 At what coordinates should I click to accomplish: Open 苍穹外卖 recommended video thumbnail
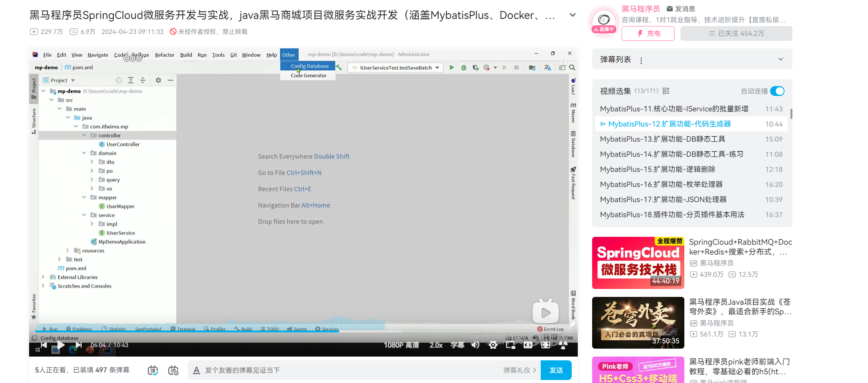coord(638,323)
